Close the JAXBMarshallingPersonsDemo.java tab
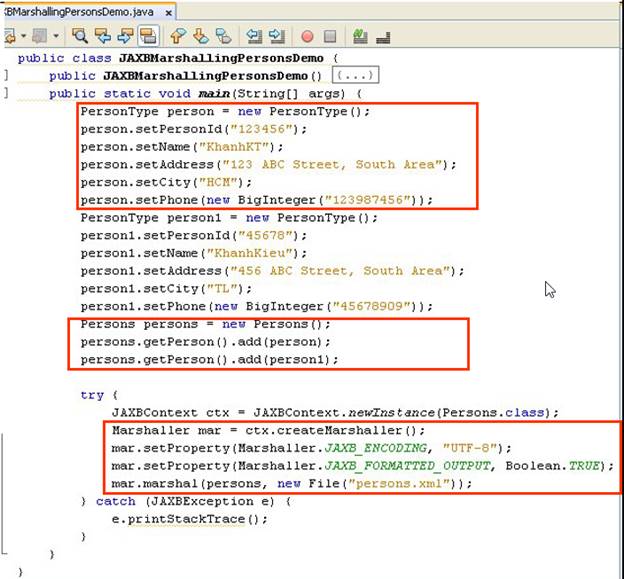The image size is (624, 579). 169,13
